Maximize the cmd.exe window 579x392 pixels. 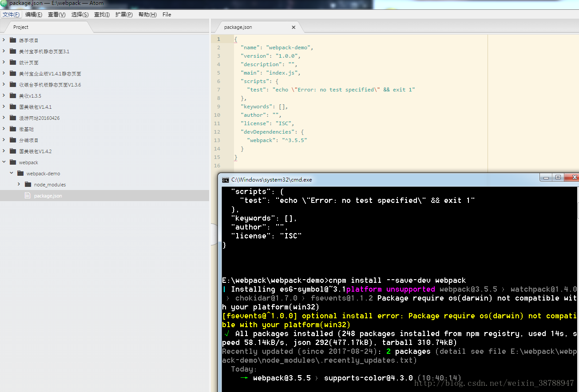point(558,178)
